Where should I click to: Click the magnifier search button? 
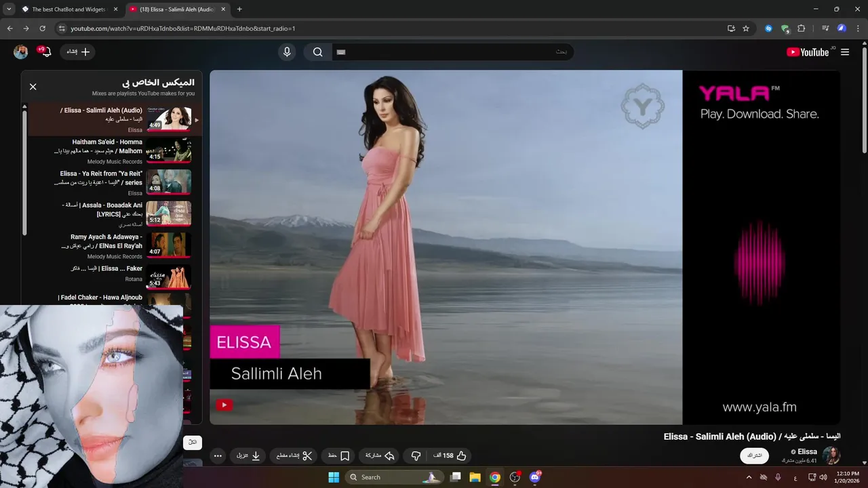pos(317,52)
